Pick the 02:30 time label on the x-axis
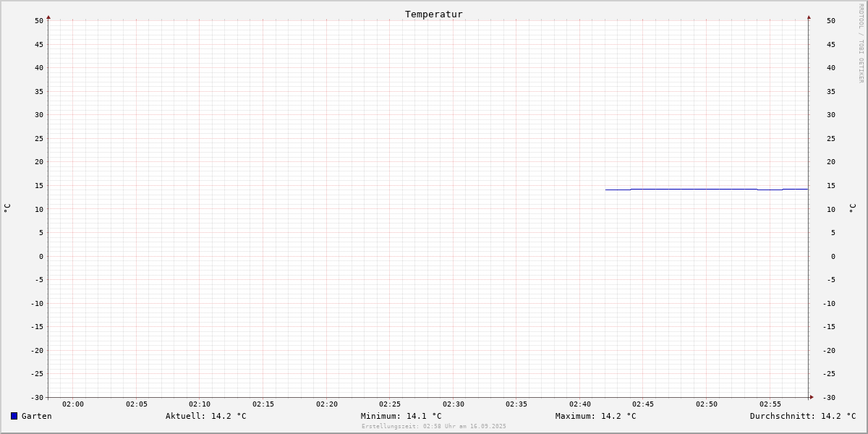 pos(454,404)
